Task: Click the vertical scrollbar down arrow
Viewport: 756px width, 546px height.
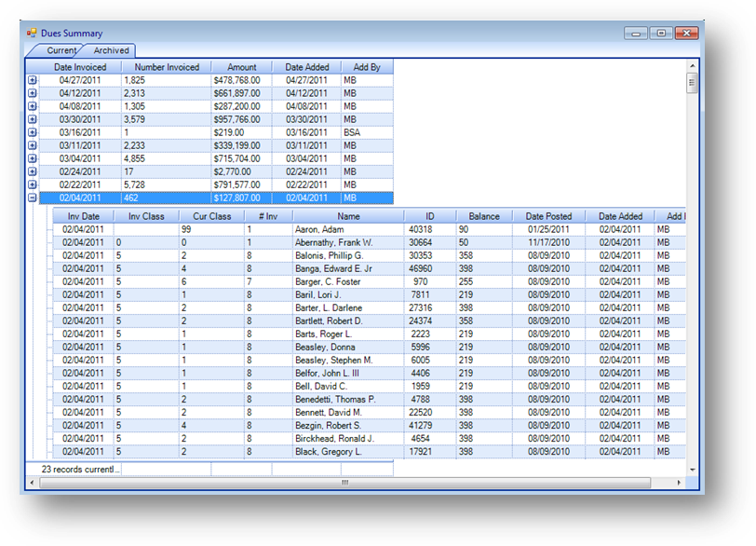Action: coord(693,470)
